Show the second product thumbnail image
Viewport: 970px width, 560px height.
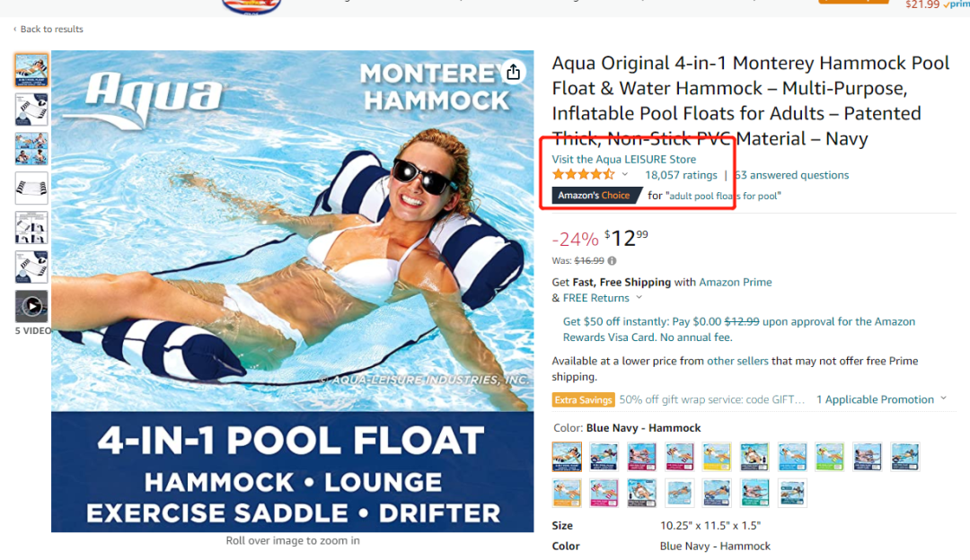tap(31, 109)
